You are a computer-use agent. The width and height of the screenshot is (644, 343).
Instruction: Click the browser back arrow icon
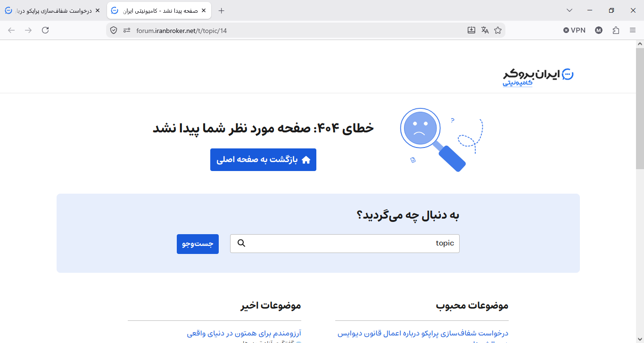pos(11,30)
